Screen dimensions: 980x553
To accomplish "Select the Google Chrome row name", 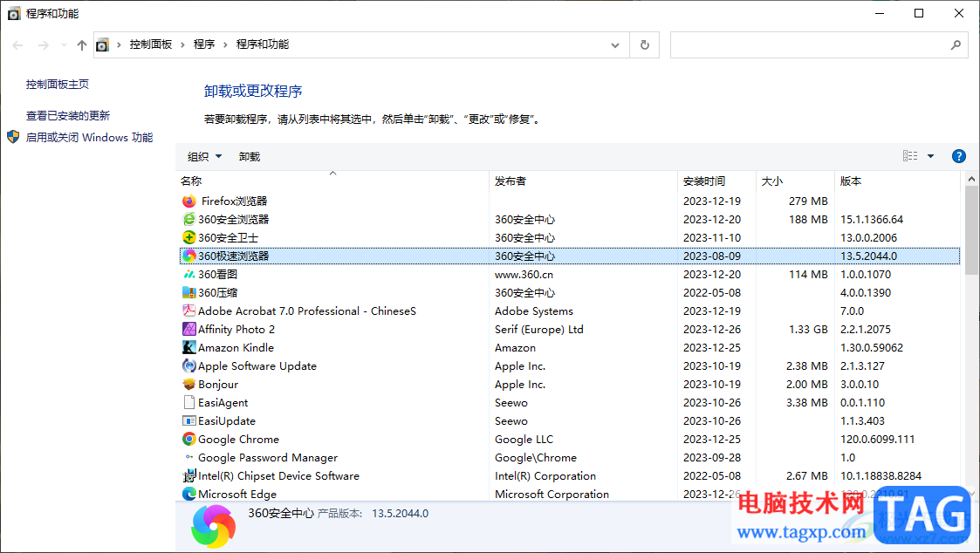I will click(239, 440).
